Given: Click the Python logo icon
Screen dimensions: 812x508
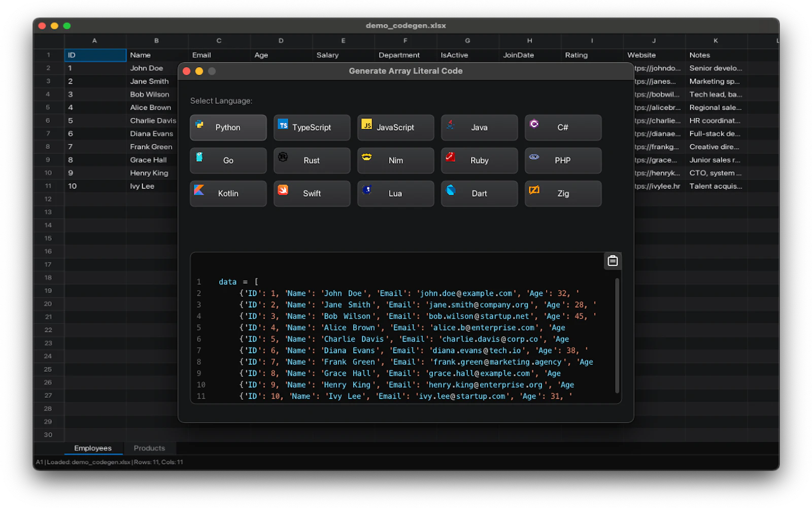Looking at the screenshot, I should [x=199, y=124].
